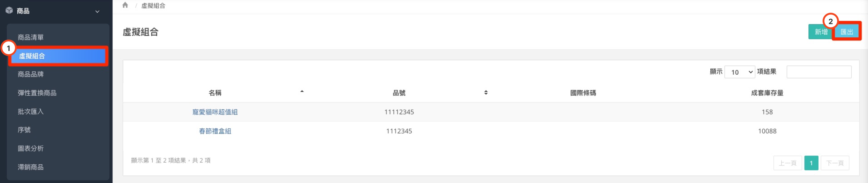This screenshot has height=183, width=868.
Task: Sort by 品號 column arrows
Action: (x=486, y=92)
